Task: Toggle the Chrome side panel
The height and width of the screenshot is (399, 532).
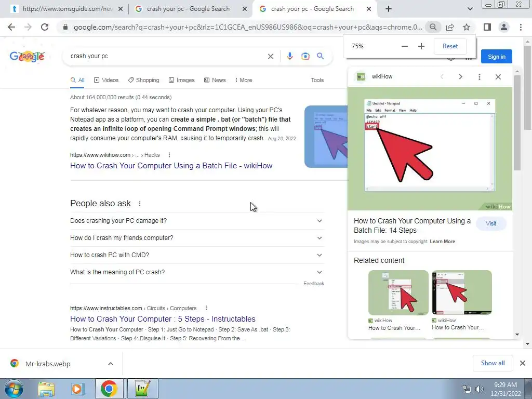Action: [487, 27]
